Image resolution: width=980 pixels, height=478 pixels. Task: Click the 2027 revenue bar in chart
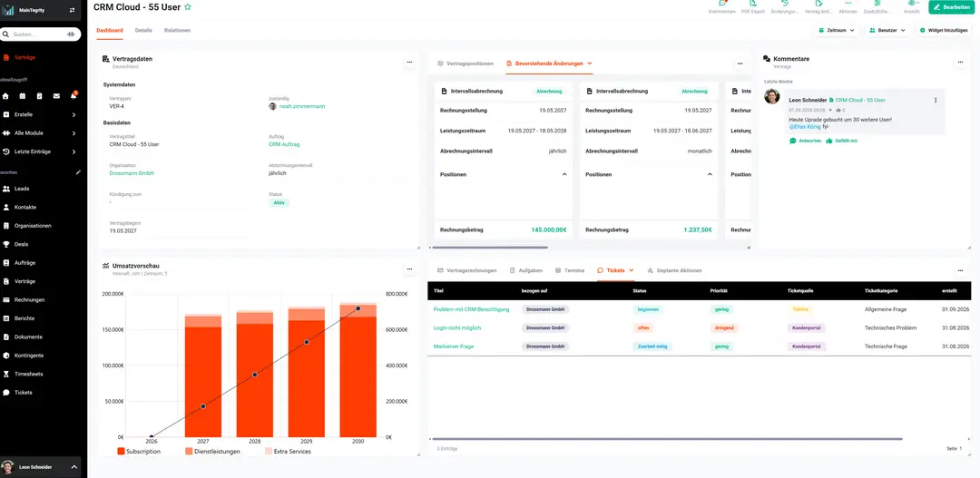(203, 376)
